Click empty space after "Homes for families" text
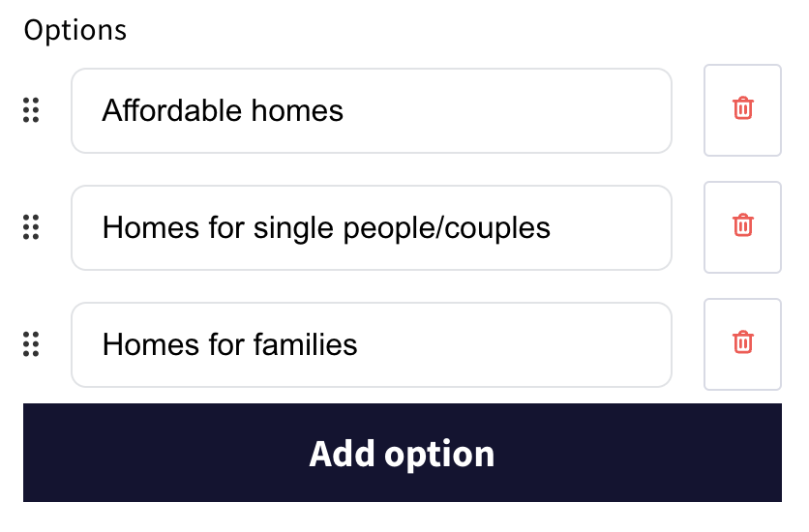The width and height of the screenshot is (809, 532). tap(513, 344)
